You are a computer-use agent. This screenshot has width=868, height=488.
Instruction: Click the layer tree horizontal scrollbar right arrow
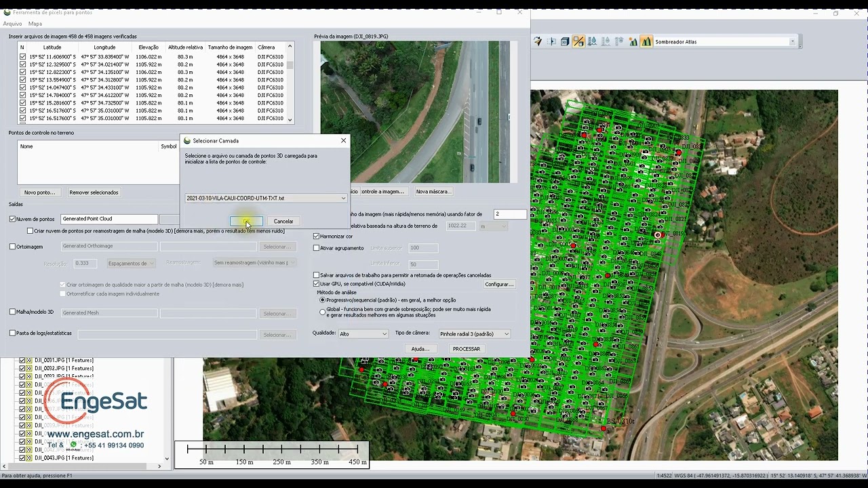tap(160, 466)
